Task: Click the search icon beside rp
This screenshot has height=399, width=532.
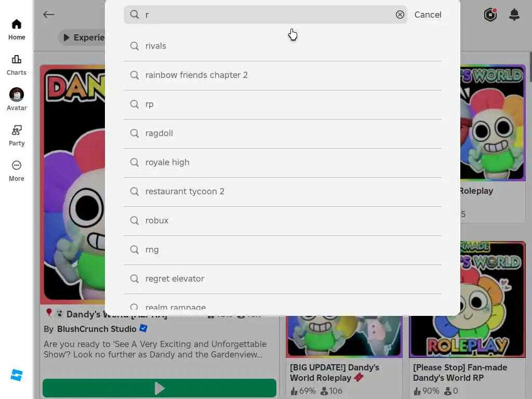Action: click(x=135, y=104)
